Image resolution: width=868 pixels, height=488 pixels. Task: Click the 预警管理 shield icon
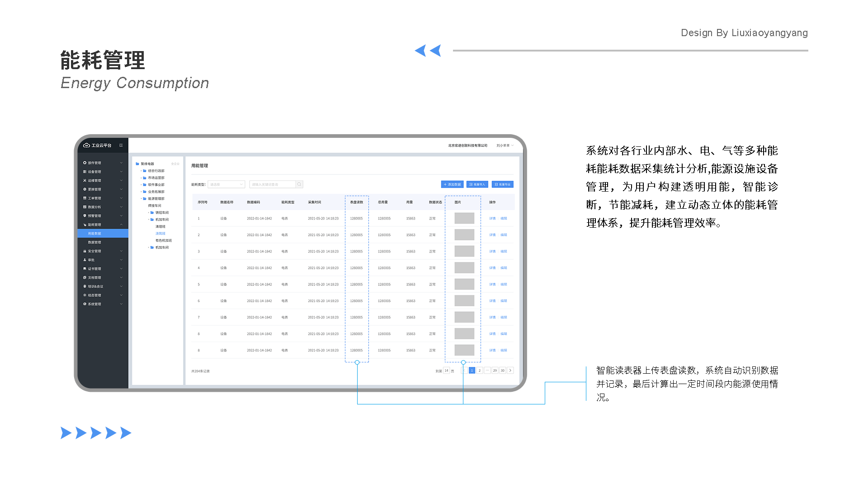85,216
